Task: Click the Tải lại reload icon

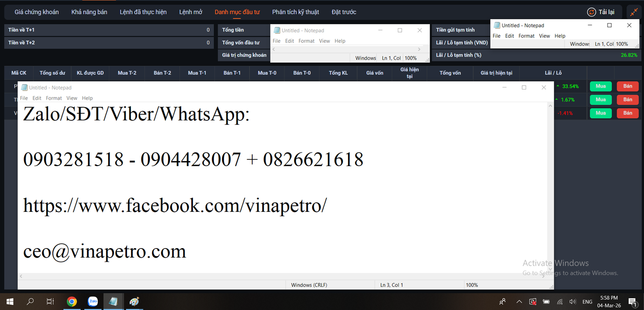Action: (x=592, y=12)
